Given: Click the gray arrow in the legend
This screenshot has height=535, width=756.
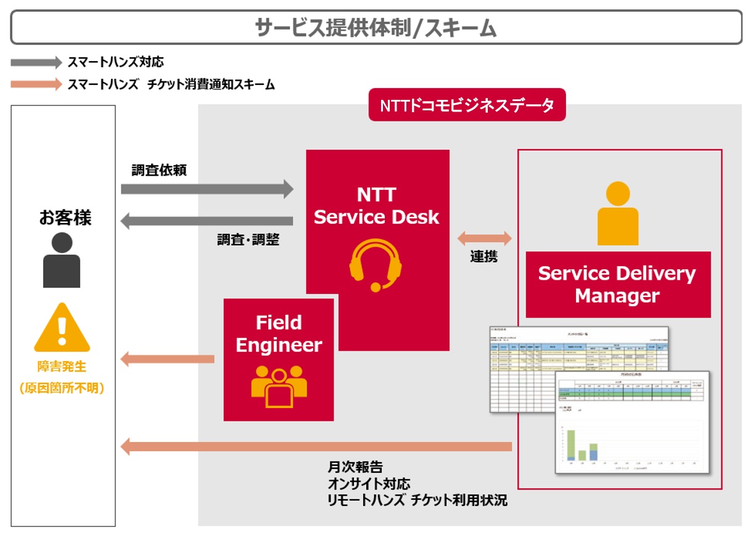Looking at the screenshot, I should point(36,62).
